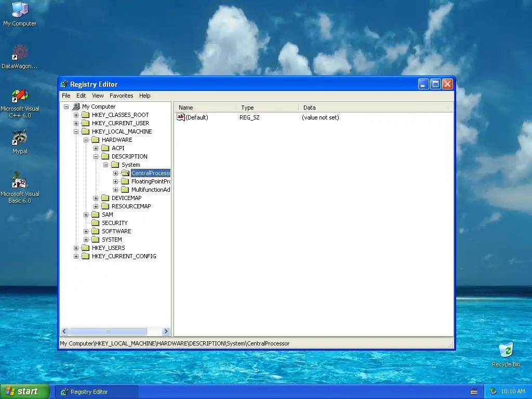
Task: Click the registry path in the status bar
Action: pos(175,343)
